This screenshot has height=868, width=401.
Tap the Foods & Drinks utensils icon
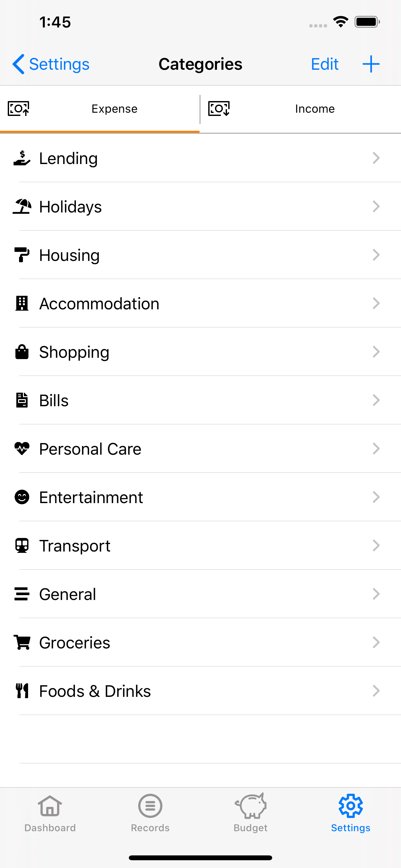tap(22, 691)
